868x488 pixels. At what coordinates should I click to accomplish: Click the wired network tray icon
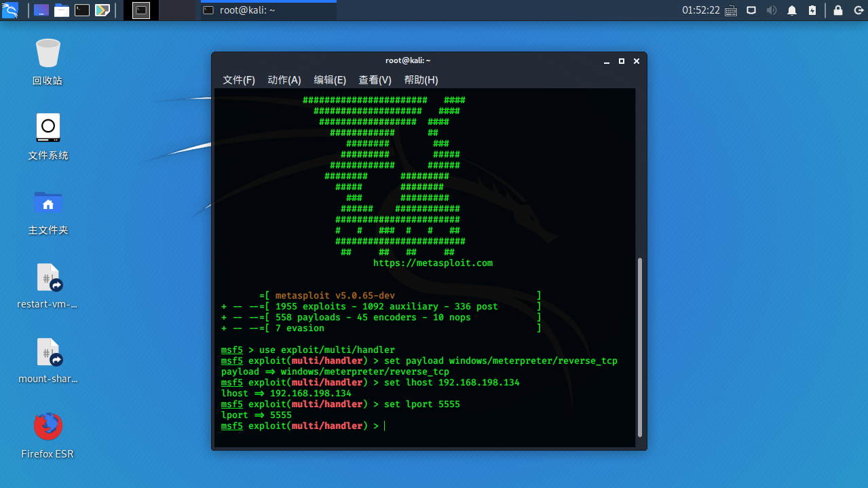pyautogui.click(x=751, y=10)
